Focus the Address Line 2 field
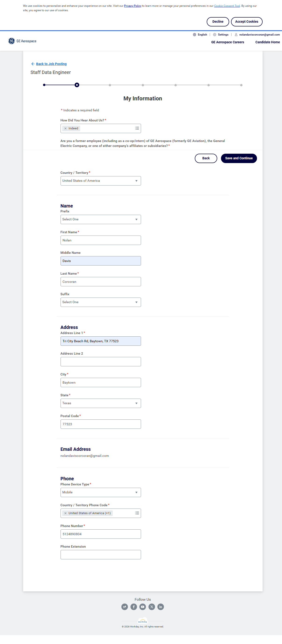Screen dimensions: 282x644 coord(101,362)
